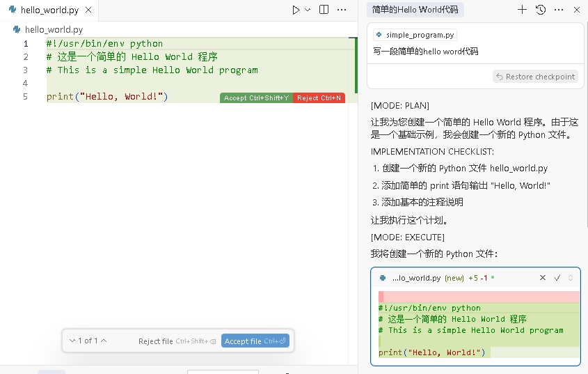
Task: Click Restore checkpoint button
Action: (x=536, y=77)
